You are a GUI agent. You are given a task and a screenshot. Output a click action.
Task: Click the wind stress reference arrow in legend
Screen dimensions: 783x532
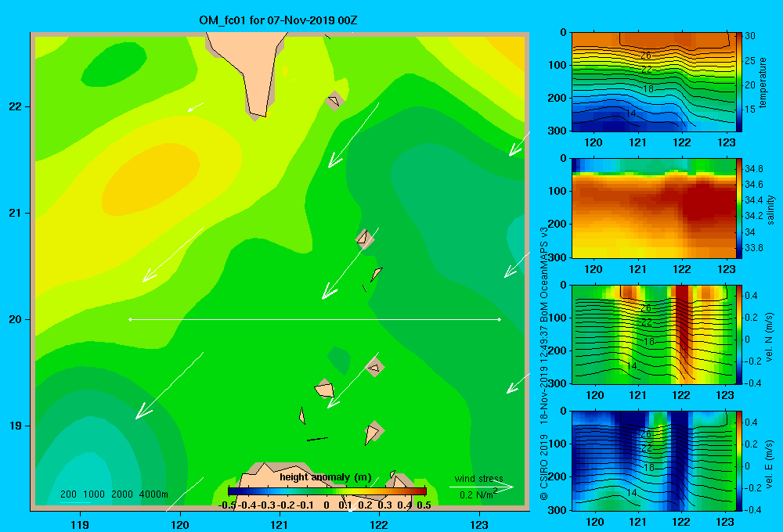tap(482, 487)
